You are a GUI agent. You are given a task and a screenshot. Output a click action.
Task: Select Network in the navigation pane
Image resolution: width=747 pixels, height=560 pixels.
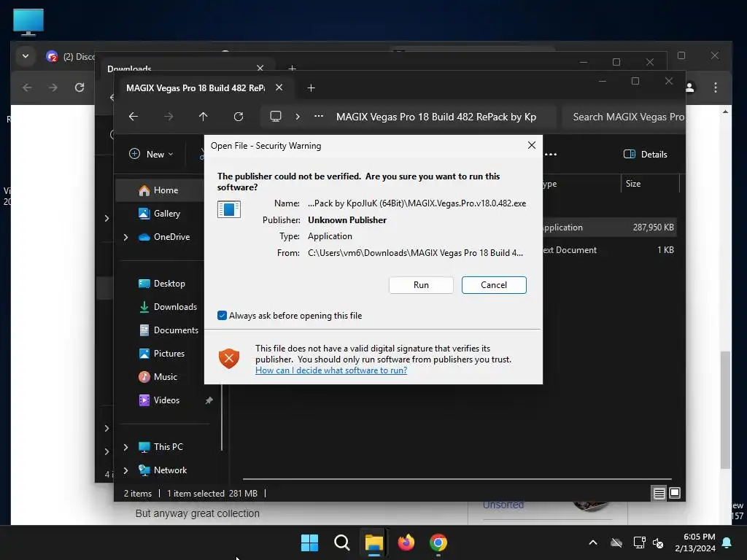click(170, 470)
